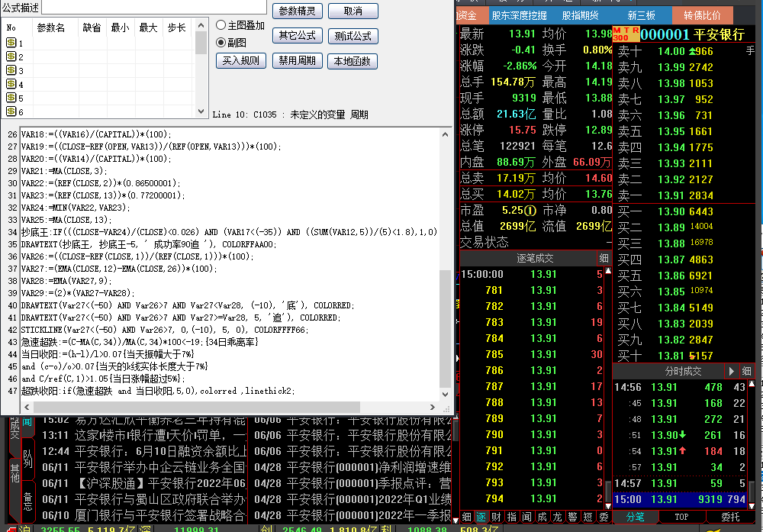
Task: Click the 其它公式 button
Action: click(x=298, y=36)
